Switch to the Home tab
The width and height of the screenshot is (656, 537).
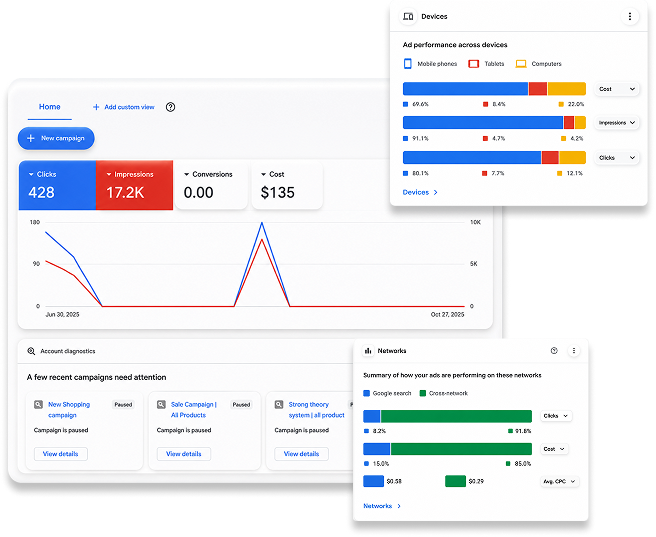pos(50,107)
